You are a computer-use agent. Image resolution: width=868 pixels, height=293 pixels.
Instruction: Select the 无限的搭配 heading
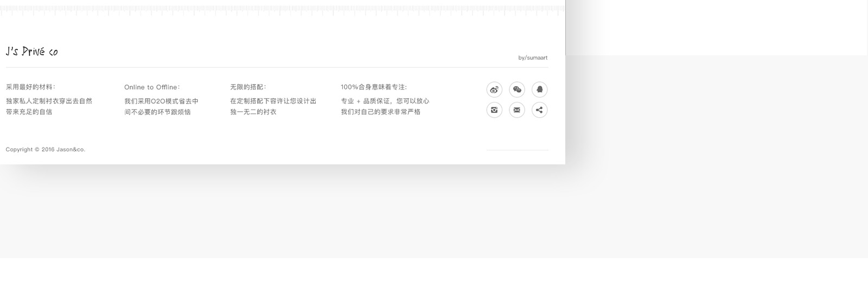pos(248,87)
